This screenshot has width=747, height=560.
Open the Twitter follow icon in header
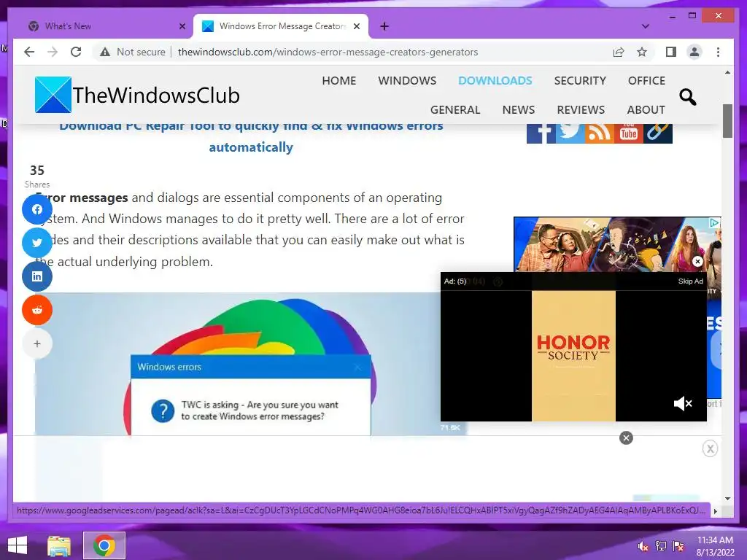click(570, 132)
